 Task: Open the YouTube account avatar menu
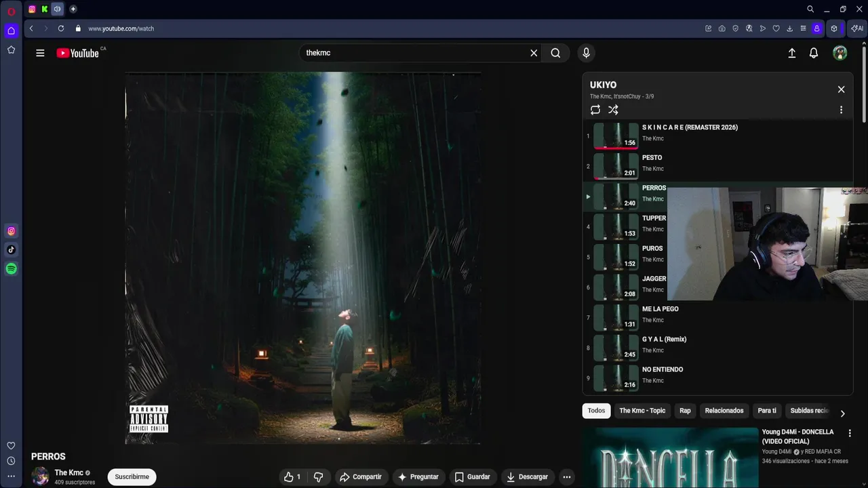[840, 53]
